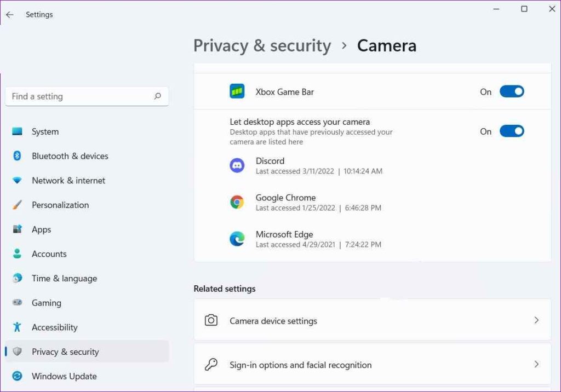
Task: Click the Xbox Game Bar label
Action: click(x=284, y=92)
